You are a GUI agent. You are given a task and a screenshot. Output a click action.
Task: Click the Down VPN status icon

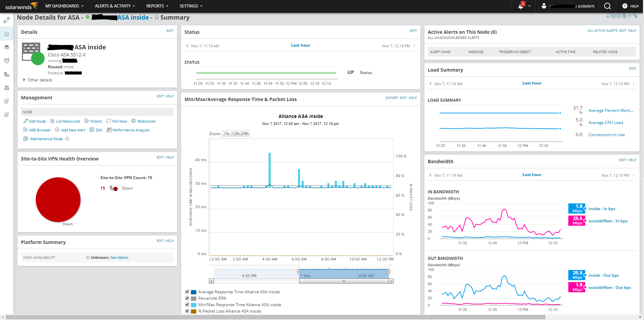[114, 188]
